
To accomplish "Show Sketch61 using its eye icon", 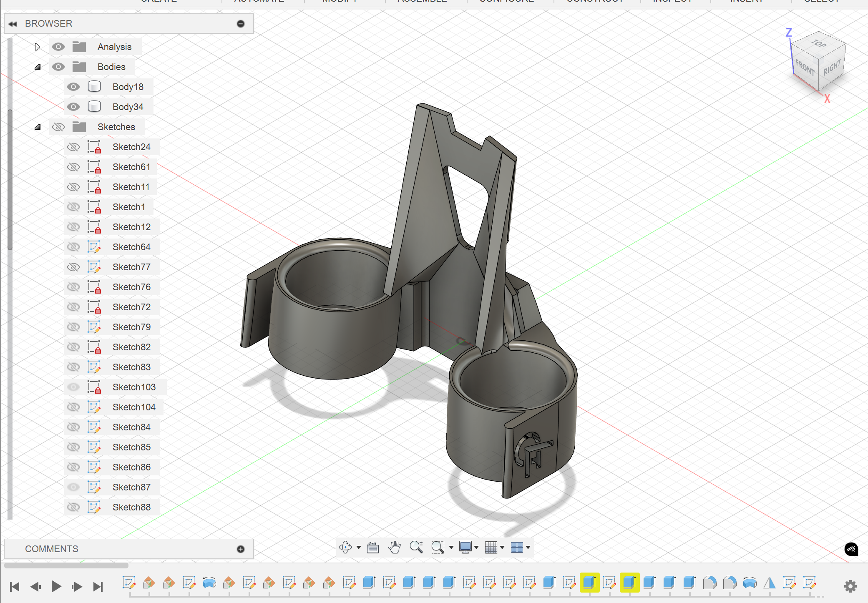I will [73, 167].
